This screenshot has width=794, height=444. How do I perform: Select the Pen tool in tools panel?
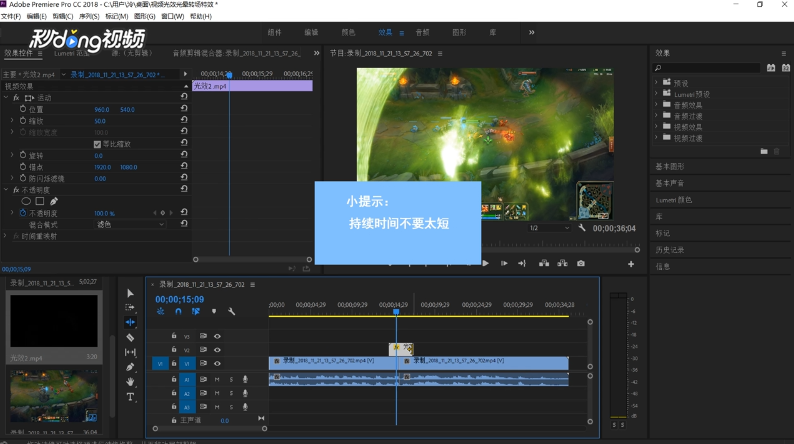pyautogui.click(x=130, y=367)
